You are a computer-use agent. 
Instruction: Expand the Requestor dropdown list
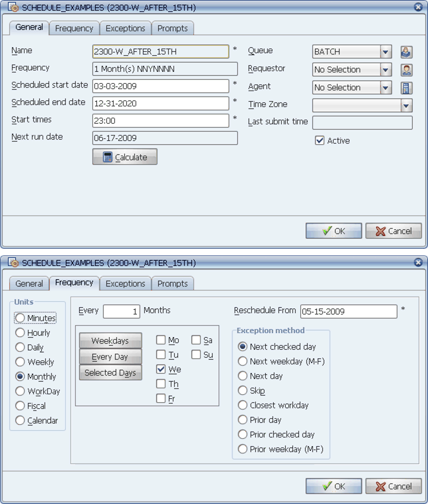click(385, 70)
